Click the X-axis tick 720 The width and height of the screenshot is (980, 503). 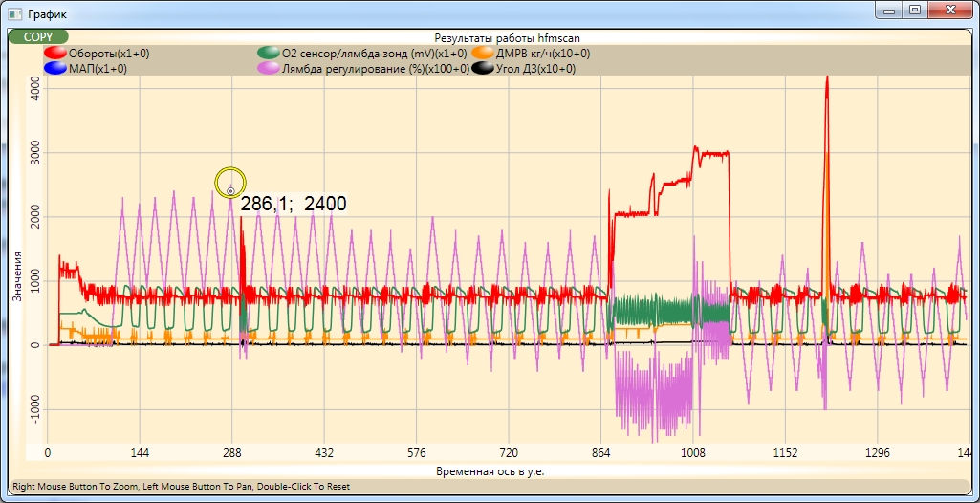click(509, 453)
